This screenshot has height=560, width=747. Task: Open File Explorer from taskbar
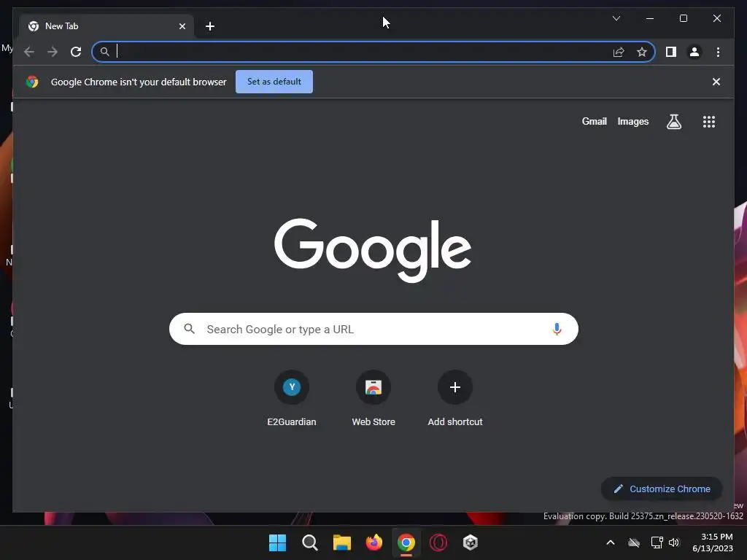(x=341, y=542)
